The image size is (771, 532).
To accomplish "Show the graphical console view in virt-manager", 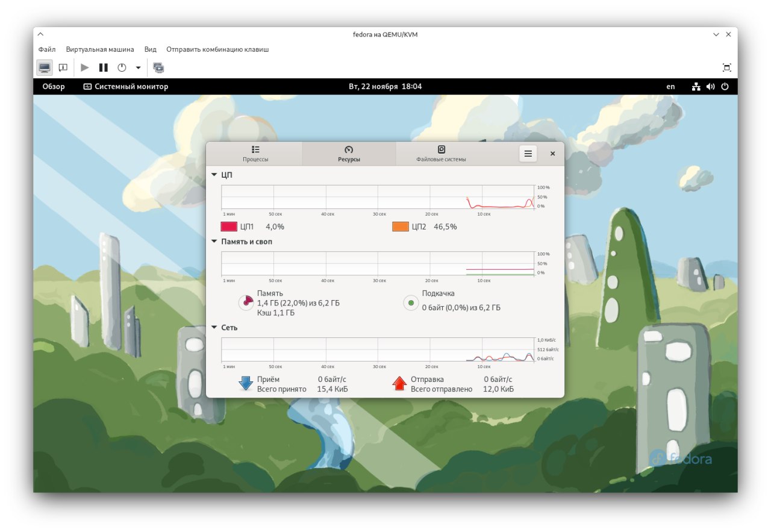I will (x=45, y=67).
